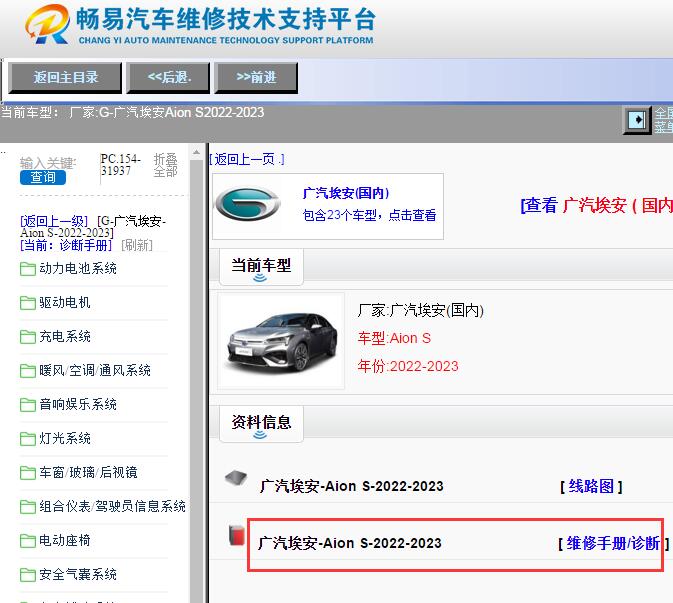Click 查看 广汽埃安（国内 red link

click(597, 205)
